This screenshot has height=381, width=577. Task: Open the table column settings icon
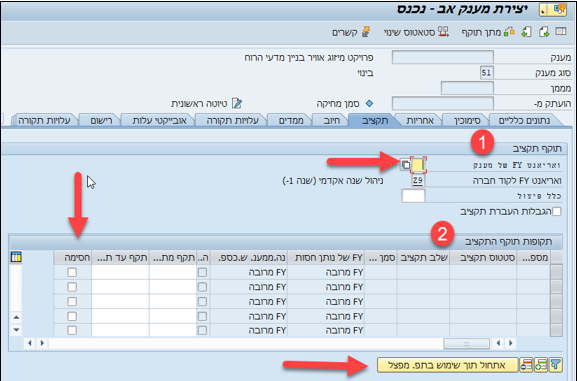[x=16, y=257]
